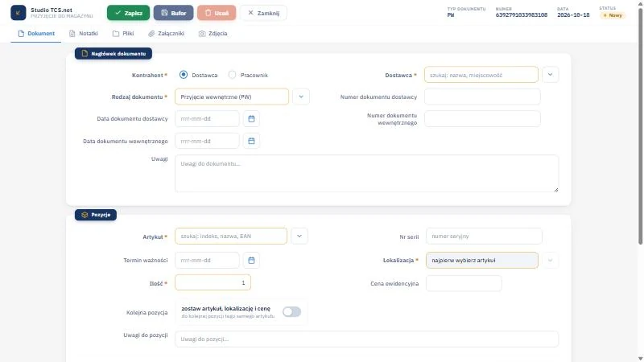Image resolution: width=644 pixels, height=362 pixels.
Task: Delete the document with Usuń
Action: 217,13
